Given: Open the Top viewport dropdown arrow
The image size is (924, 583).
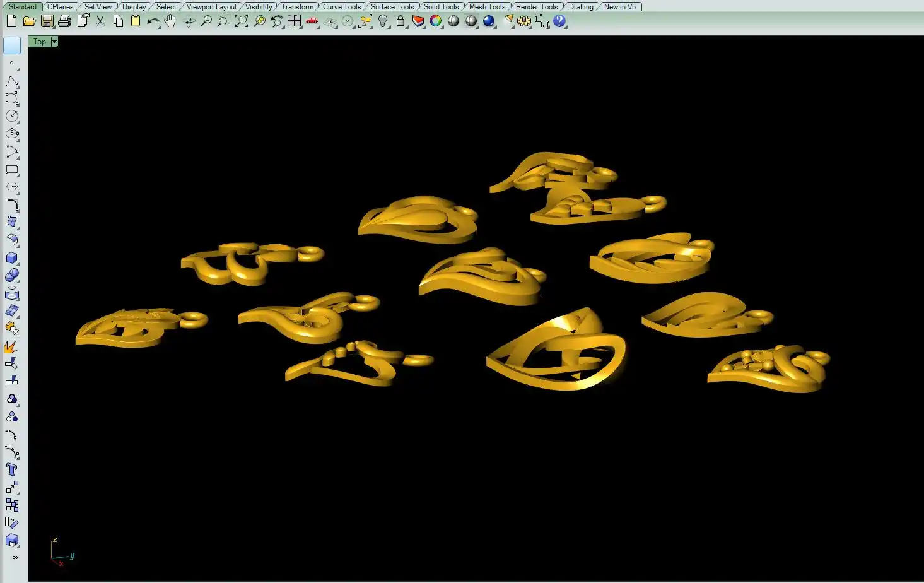Looking at the screenshot, I should [54, 42].
